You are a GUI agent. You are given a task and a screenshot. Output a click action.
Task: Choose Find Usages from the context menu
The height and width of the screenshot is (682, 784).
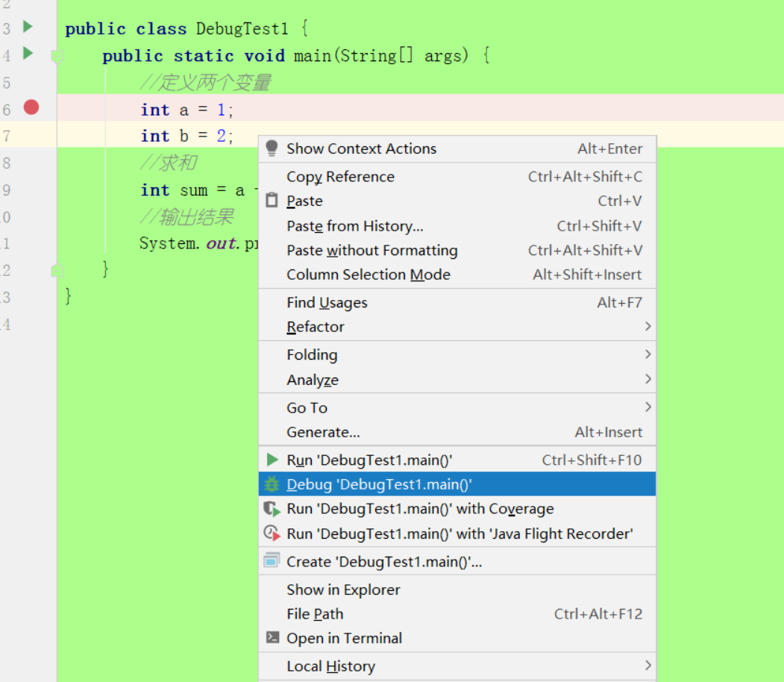pos(327,302)
